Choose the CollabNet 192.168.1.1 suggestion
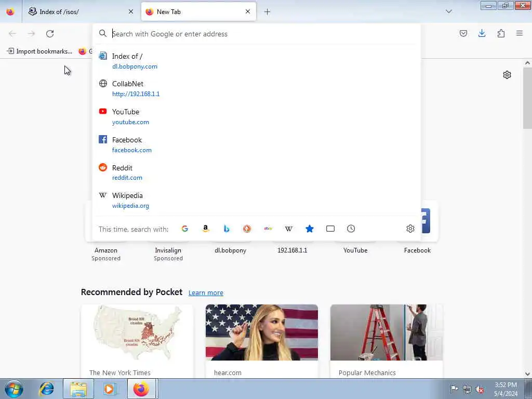This screenshot has height=399, width=532. [x=256, y=89]
